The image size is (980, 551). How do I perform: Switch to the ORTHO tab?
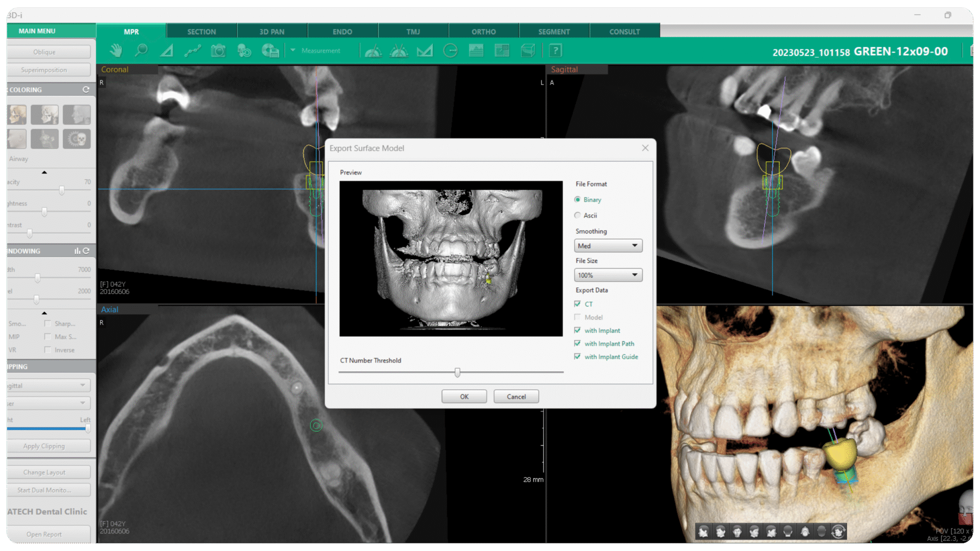[x=484, y=32]
